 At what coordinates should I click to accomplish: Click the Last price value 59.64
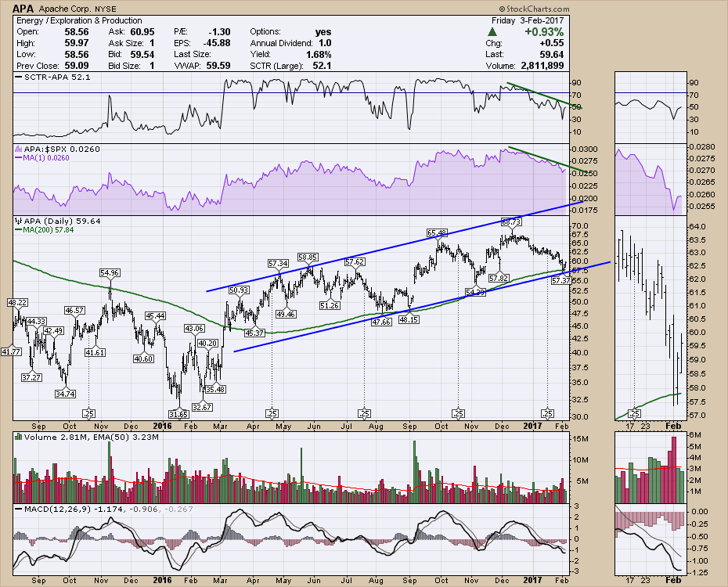[551, 54]
